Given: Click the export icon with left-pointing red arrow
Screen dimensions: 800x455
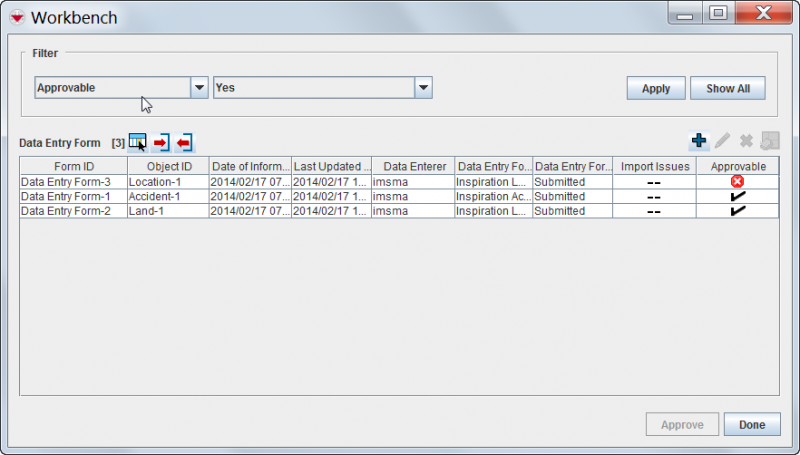Looking at the screenshot, I should [184, 142].
